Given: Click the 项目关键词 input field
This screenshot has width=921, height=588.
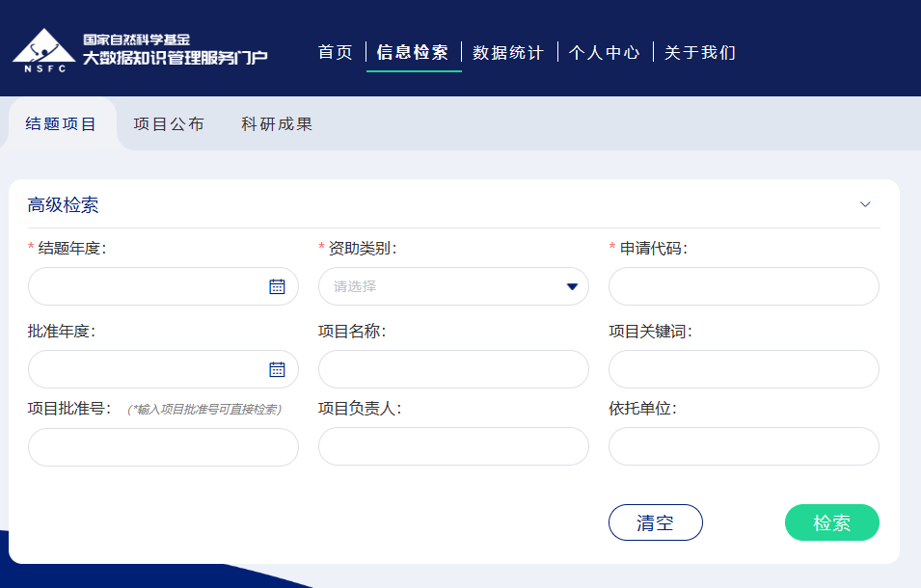Looking at the screenshot, I should 744,369.
